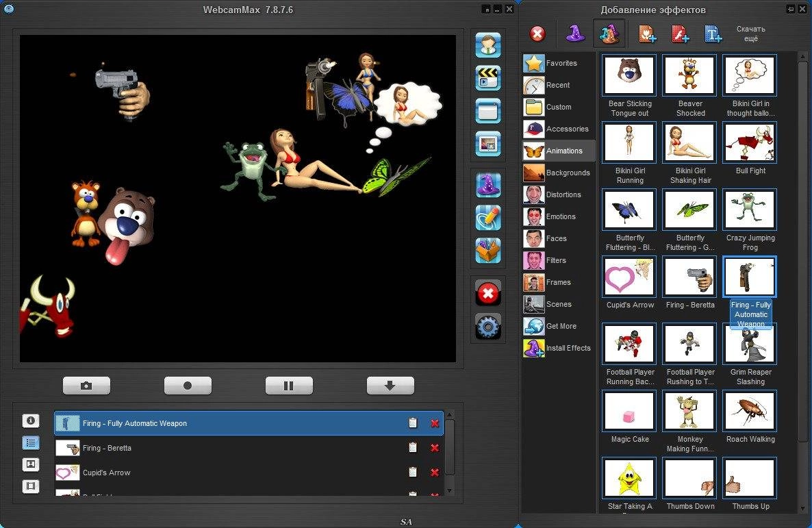
Task: Click the active effects list scrollbar down arrow
Action: coord(450,490)
